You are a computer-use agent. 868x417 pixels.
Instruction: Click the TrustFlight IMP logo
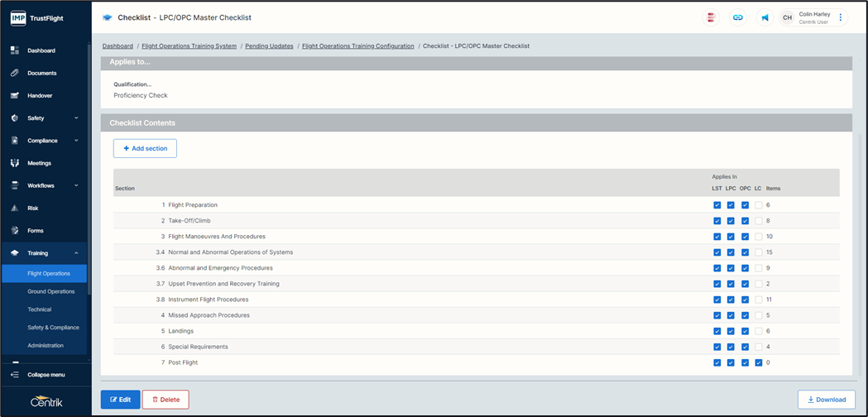pos(18,17)
